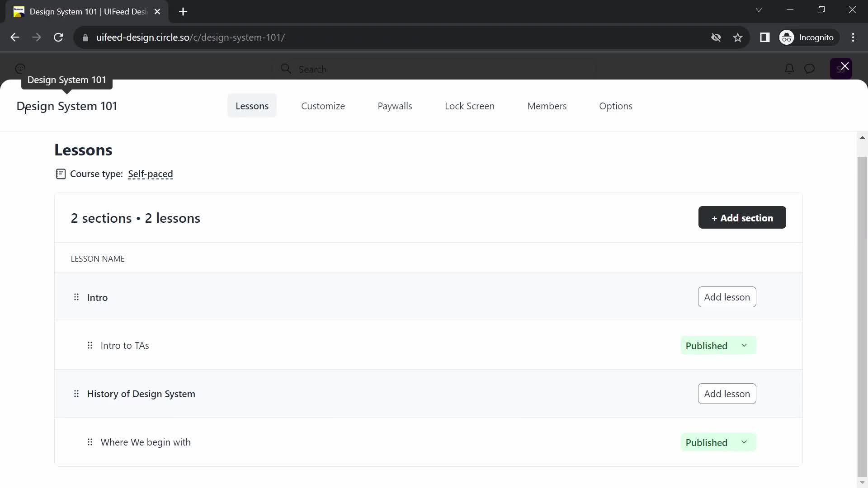Select the Lessons tab in course navigation
Image resolution: width=868 pixels, height=488 pixels.
click(x=252, y=105)
